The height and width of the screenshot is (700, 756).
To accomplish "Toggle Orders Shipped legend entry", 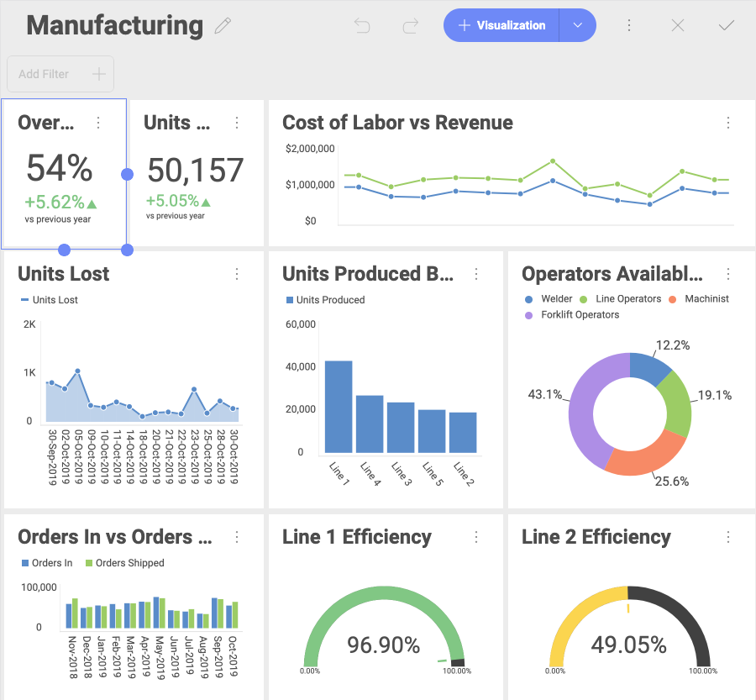I will [129, 563].
